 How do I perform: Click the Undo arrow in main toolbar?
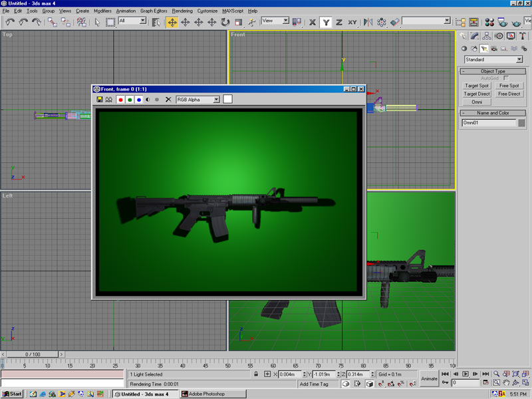point(10,22)
